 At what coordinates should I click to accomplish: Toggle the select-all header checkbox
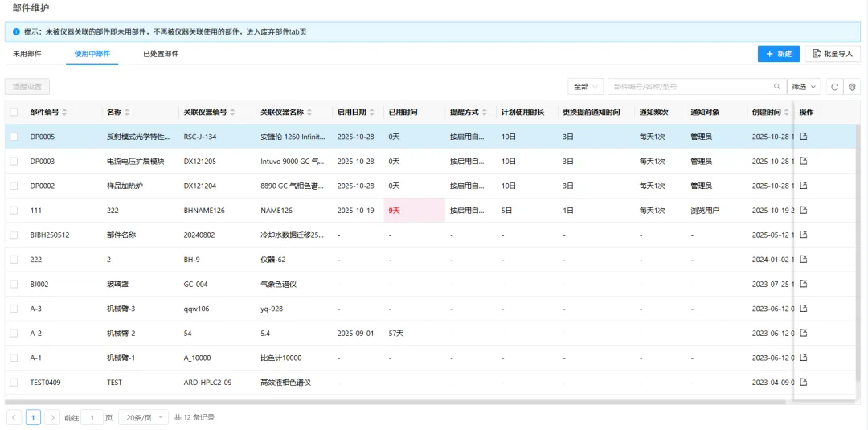[x=14, y=112]
